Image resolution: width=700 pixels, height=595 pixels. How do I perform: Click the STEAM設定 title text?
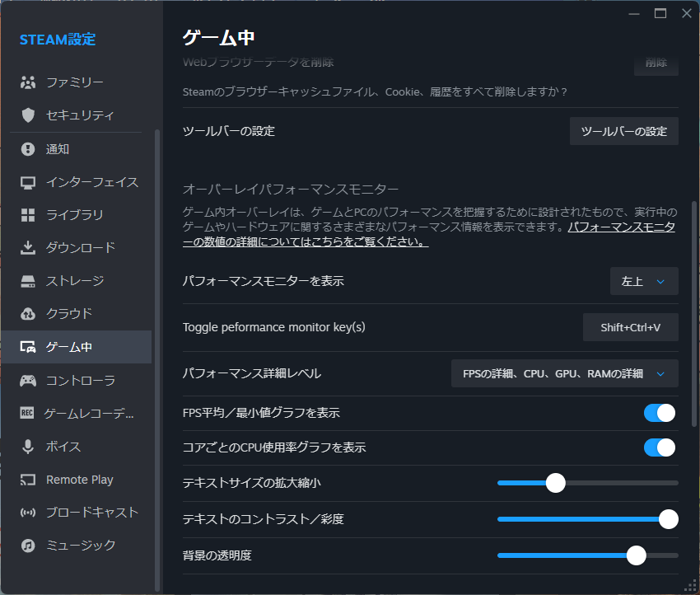[x=58, y=40]
